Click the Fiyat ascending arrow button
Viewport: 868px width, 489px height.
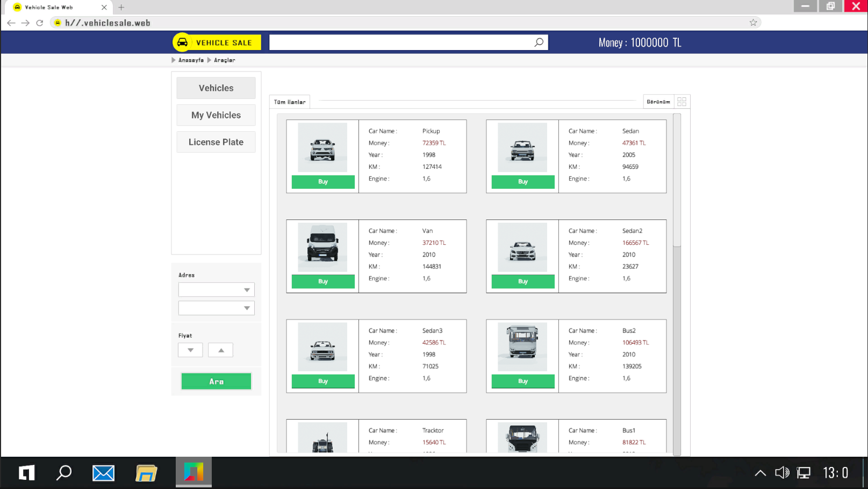[x=220, y=350]
